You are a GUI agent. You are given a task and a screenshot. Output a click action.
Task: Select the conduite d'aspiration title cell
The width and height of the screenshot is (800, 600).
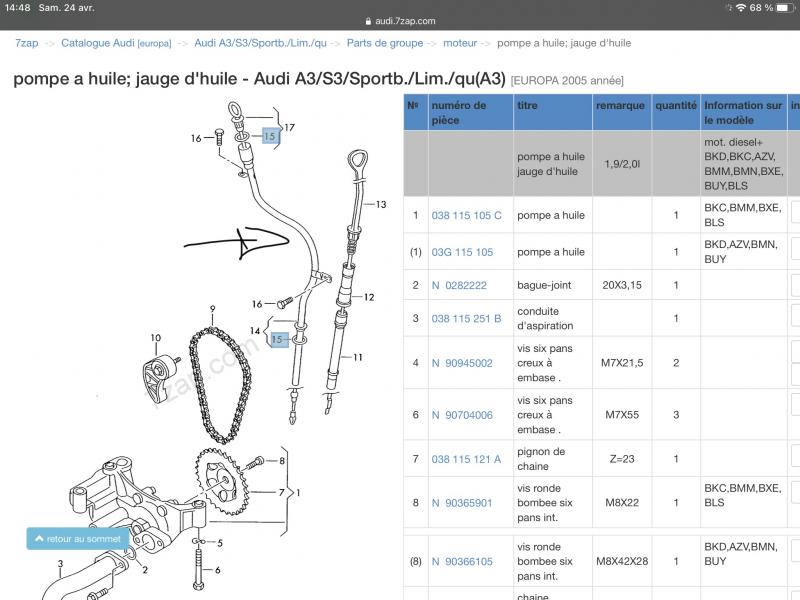click(x=553, y=318)
